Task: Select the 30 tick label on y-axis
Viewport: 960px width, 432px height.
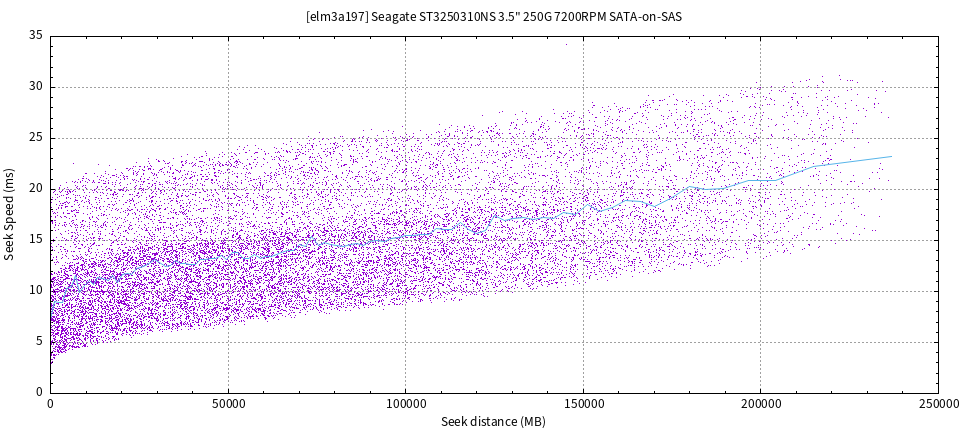Action: point(36,87)
